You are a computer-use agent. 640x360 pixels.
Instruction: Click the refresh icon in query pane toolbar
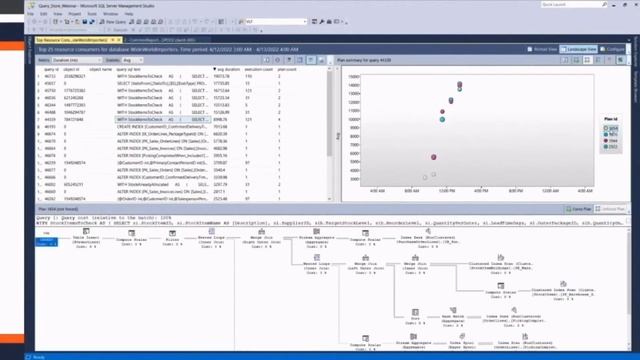tap(267, 60)
